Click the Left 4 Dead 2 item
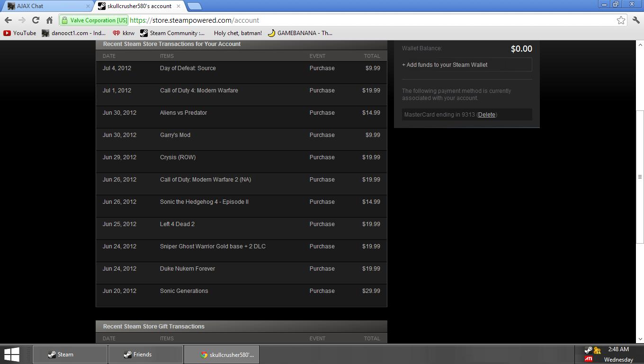Viewport: 644px width, 364px height. click(x=177, y=224)
